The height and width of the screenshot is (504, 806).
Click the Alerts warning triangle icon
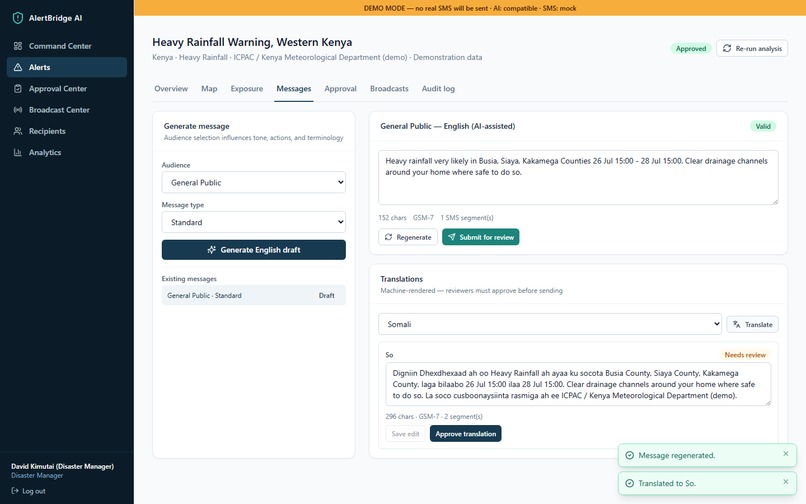[x=18, y=67]
